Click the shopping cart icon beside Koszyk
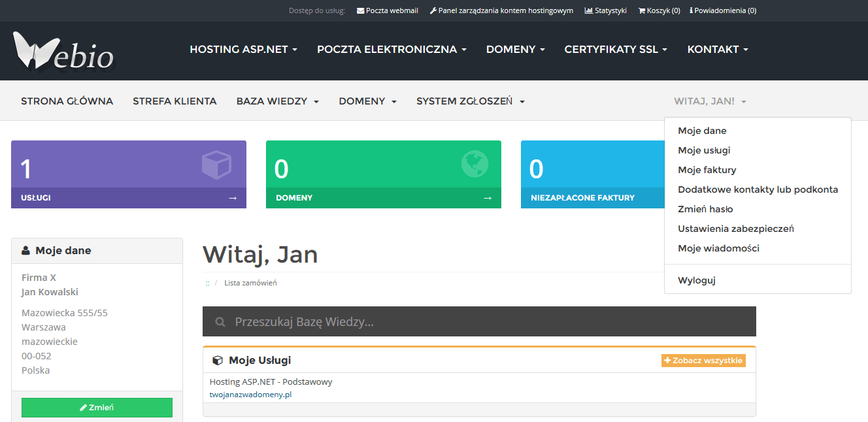Image resolution: width=868 pixels, height=422 pixels. tap(642, 10)
